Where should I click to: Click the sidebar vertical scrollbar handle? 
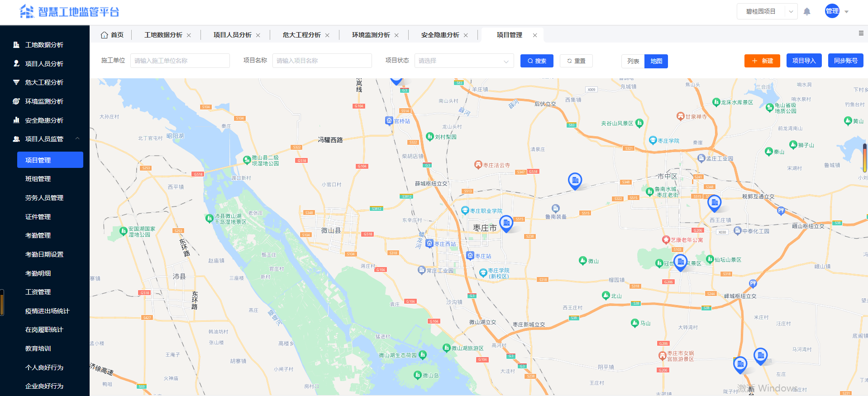click(x=2, y=302)
